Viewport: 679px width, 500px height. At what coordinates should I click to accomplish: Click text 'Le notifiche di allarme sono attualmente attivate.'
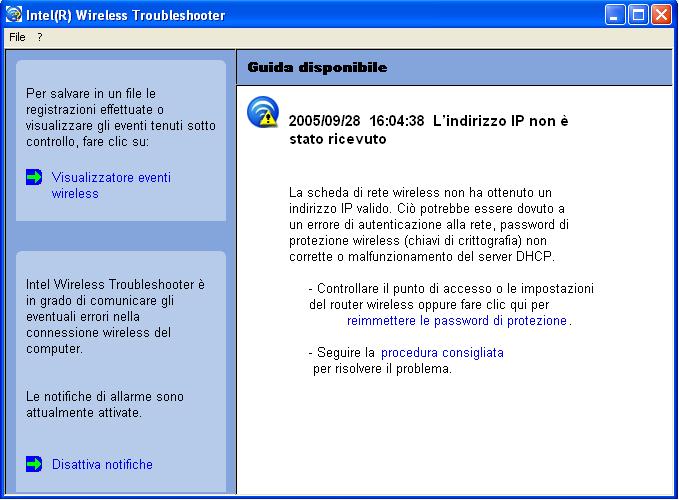pos(105,404)
